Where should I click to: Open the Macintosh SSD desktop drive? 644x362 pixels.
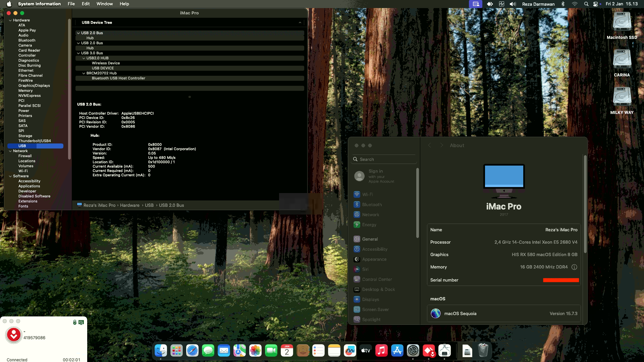[x=622, y=25]
